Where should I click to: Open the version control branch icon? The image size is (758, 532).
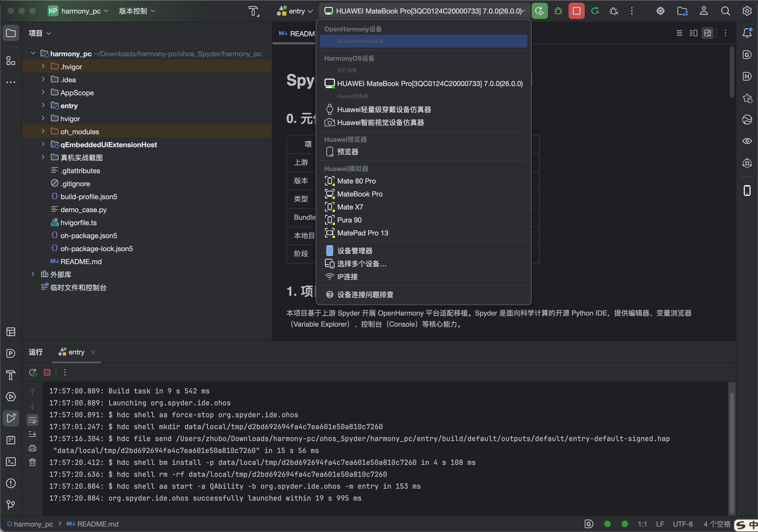(x=11, y=505)
